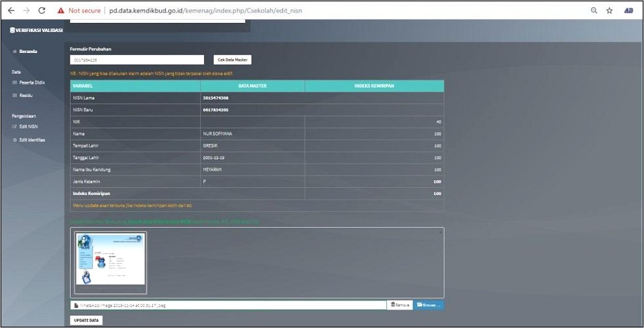Click the browser address bar URL
The width and height of the screenshot is (644, 328).
pyautogui.click(x=206, y=10)
